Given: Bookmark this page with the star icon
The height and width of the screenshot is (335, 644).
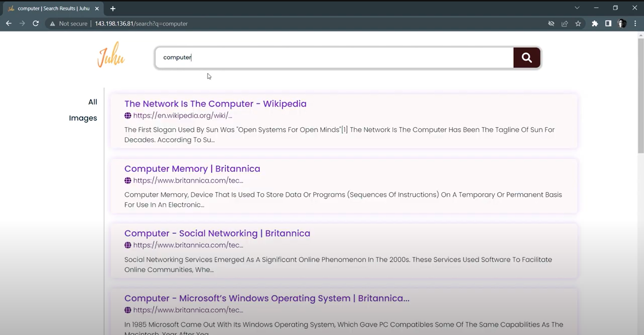Looking at the screenshot, I should click(x=578, y=24).
